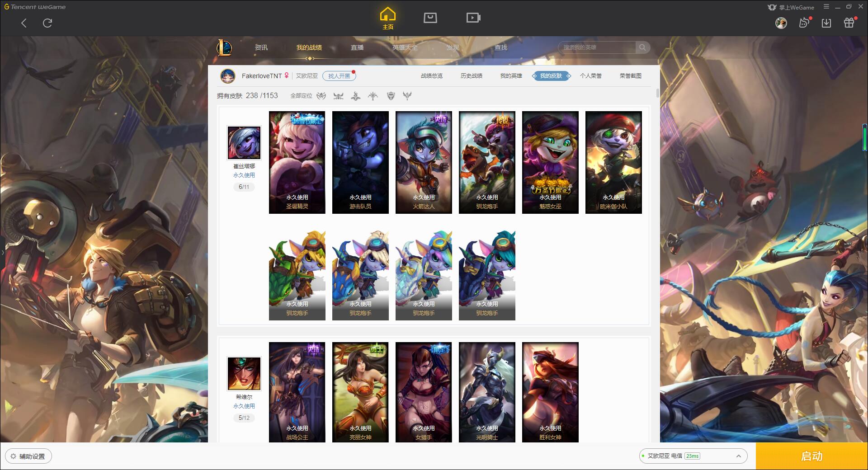Open the 直播 navigation tab
The image size is (868, 470).
(x=357, y=47)
